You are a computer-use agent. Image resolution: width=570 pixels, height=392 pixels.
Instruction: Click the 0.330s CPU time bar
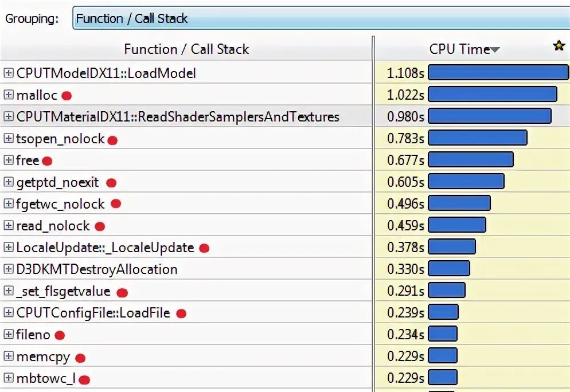tap(448, 269)
